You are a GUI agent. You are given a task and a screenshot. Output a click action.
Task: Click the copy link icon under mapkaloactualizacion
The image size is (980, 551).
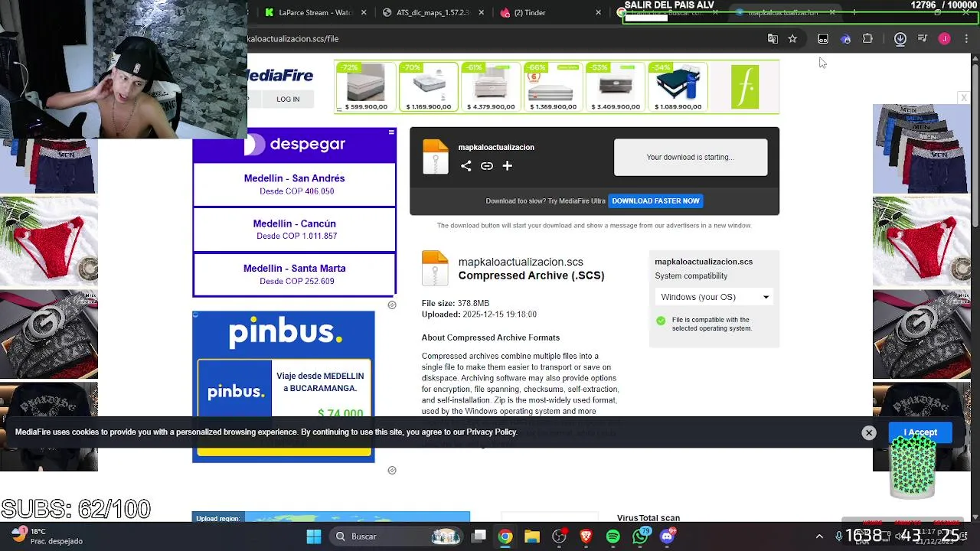487,166
